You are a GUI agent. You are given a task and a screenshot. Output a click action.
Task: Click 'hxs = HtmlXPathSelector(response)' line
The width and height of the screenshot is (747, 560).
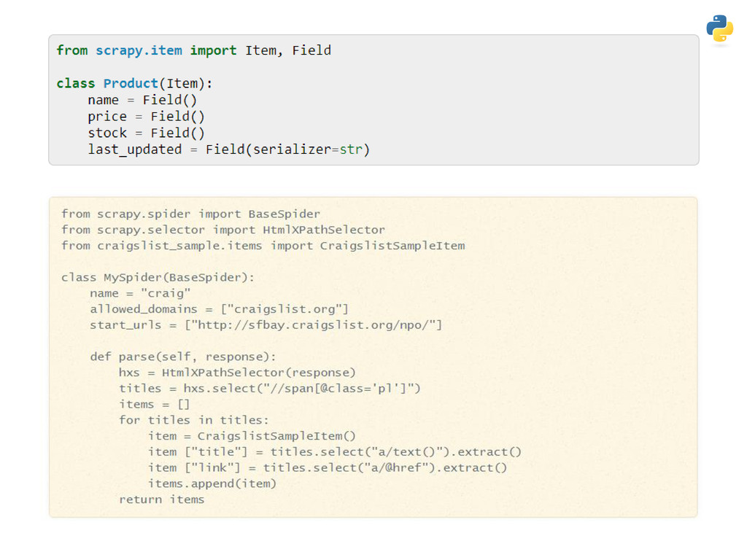[x=237, y=373]
